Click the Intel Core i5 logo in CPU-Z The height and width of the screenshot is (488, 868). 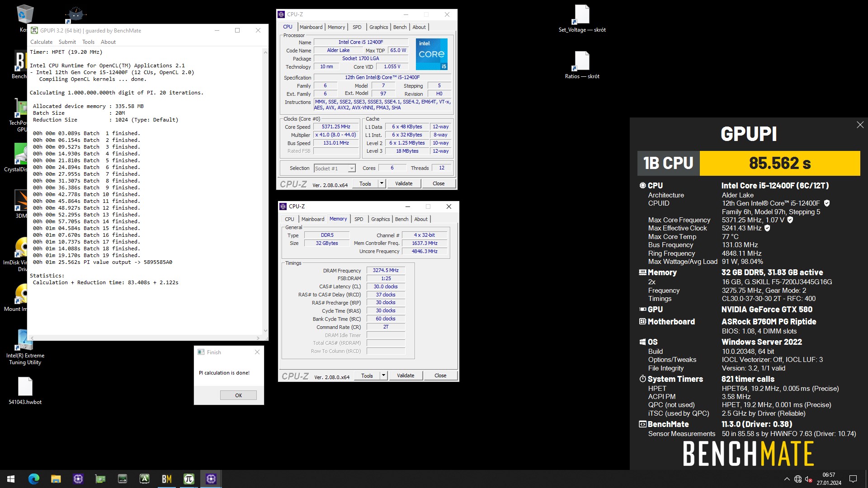pyautogui.click(x=431, y=54)
